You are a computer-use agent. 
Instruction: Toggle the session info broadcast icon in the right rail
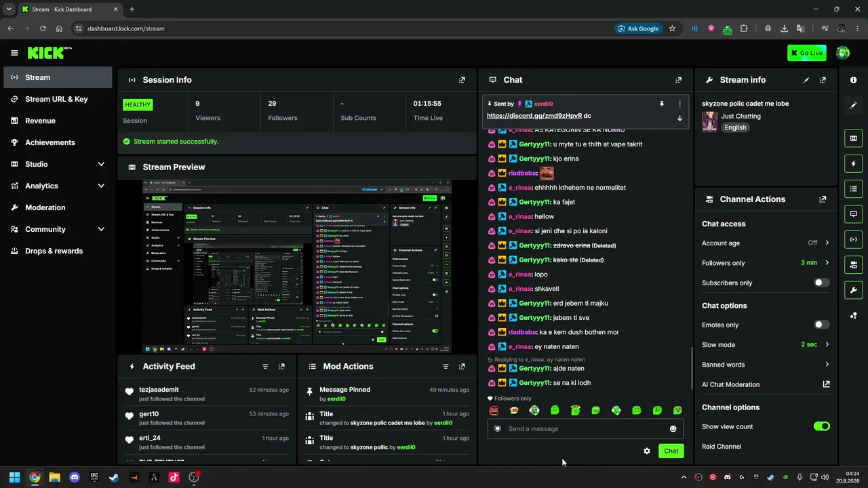pyautogui.click(x=853, y=239)
